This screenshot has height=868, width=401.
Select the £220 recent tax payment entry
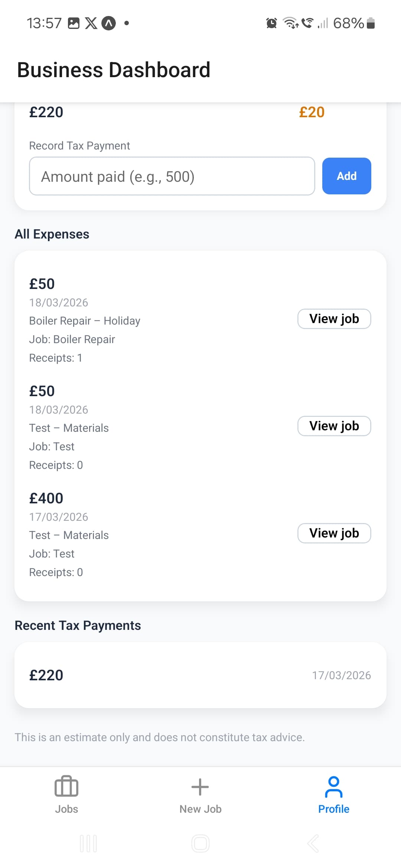point(200,675)
